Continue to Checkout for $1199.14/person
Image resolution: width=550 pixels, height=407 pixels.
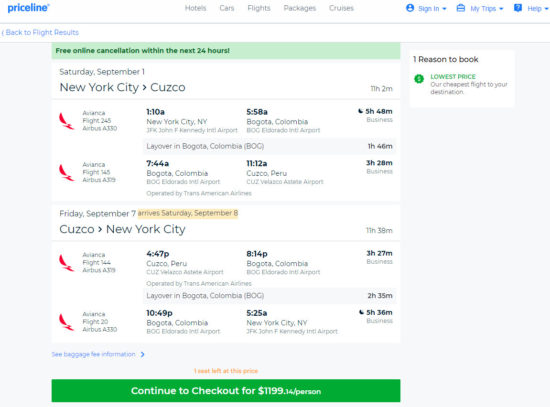226,391
